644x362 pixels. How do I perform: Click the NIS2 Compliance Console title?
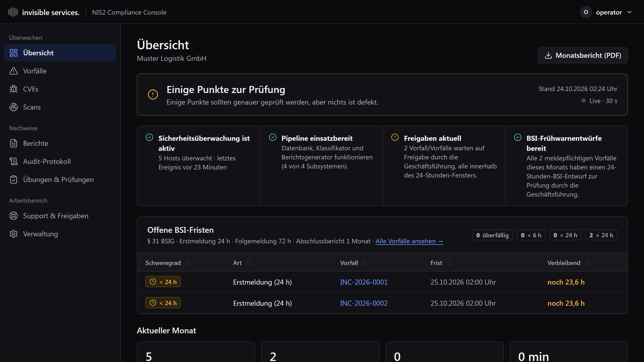[129, 12]
